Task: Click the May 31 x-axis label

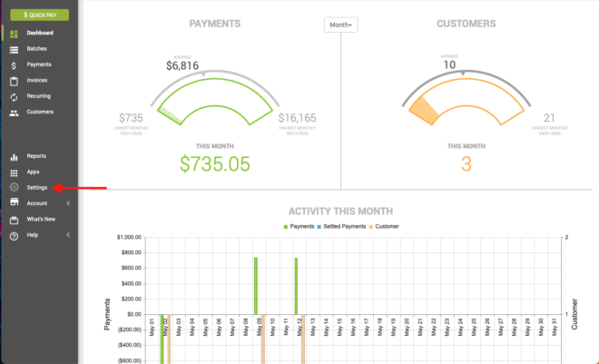Action: tap(555, 327)
